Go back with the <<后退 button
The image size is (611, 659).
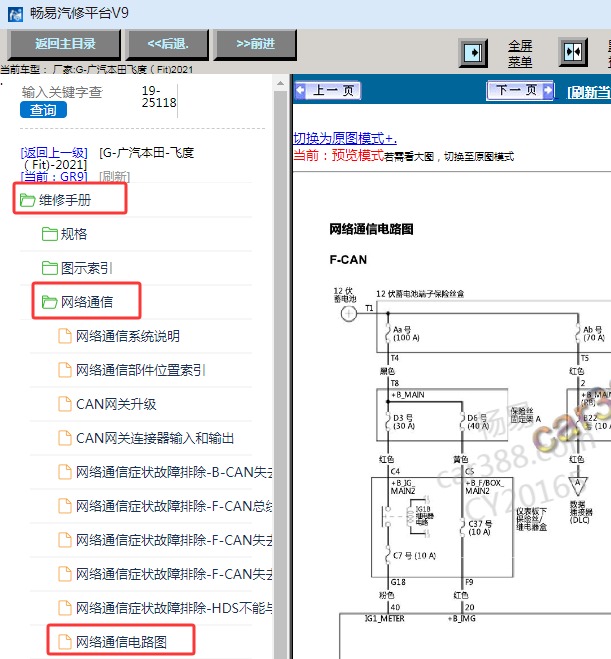tap(168, 44)
